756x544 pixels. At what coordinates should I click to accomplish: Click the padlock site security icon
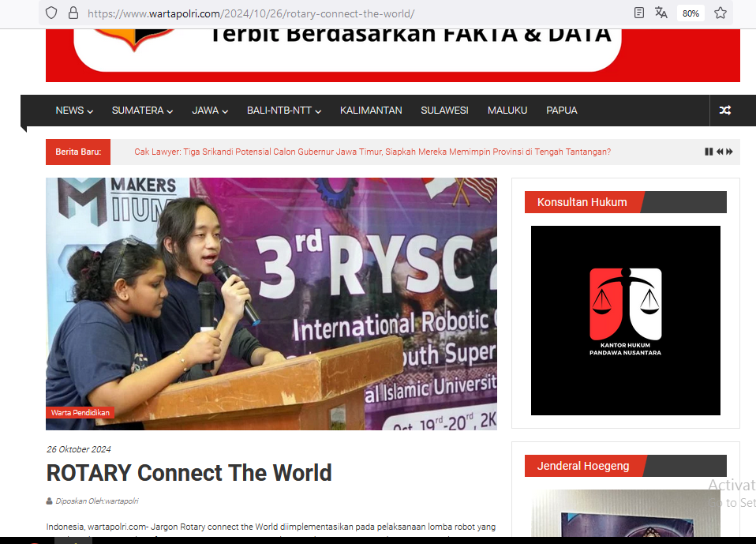(73, 13)
